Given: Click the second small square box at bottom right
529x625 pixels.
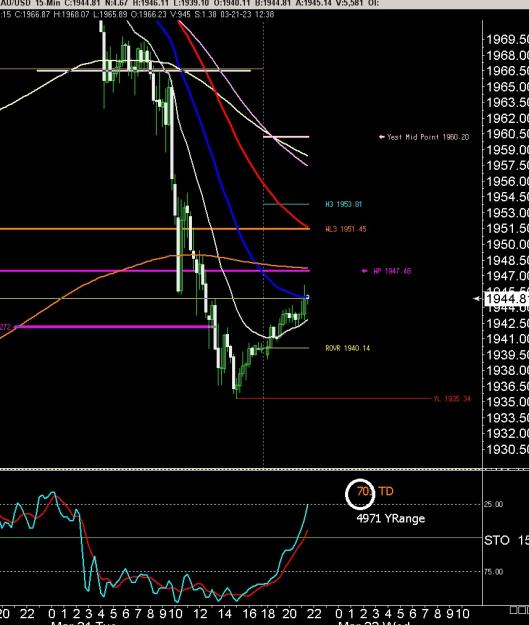Looking at the screenshot, I should click(x=521, y=610).
